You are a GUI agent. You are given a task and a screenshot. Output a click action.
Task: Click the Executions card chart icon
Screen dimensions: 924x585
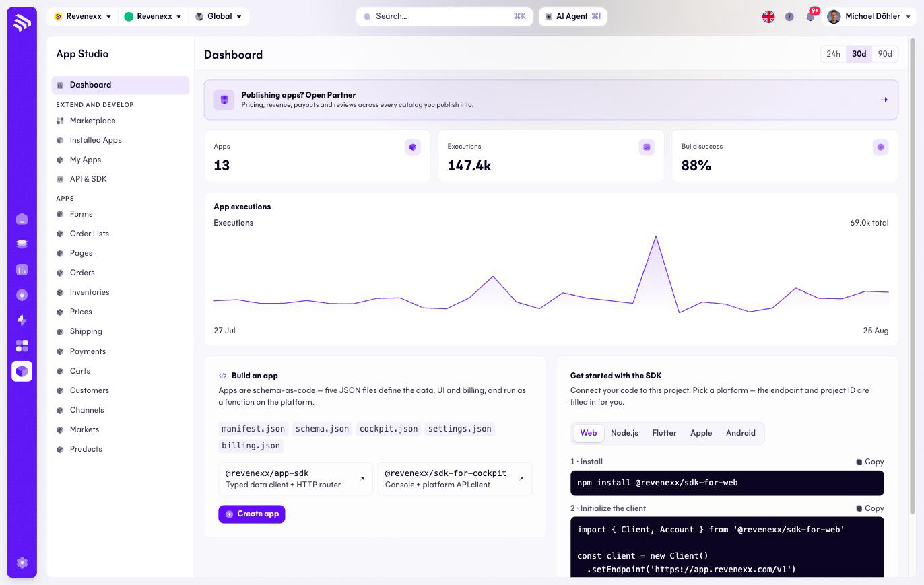coord(647,147)
